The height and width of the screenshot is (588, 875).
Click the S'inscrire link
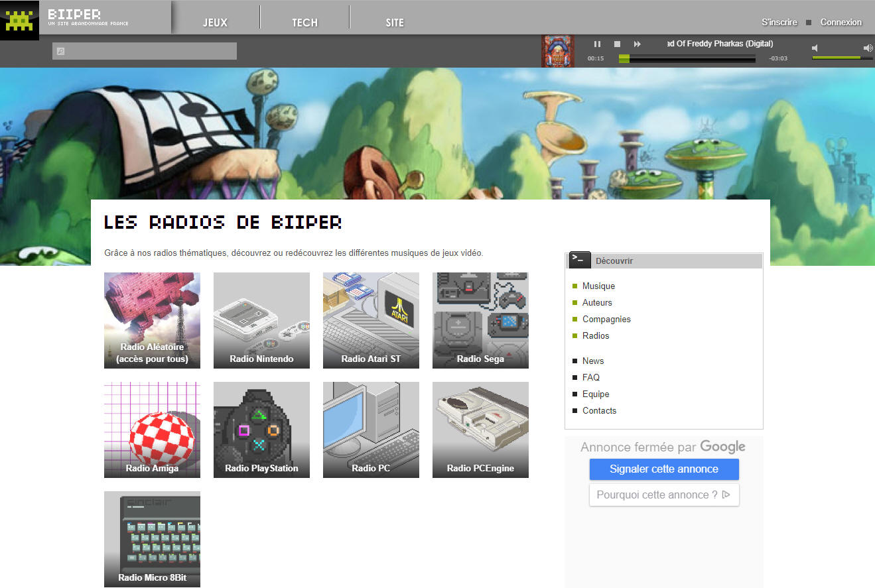779,22
